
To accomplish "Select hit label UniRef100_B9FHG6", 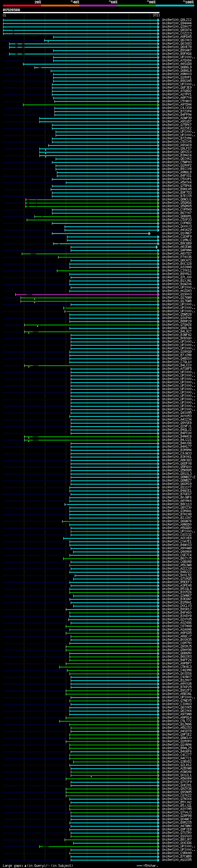I will [176, 54].
